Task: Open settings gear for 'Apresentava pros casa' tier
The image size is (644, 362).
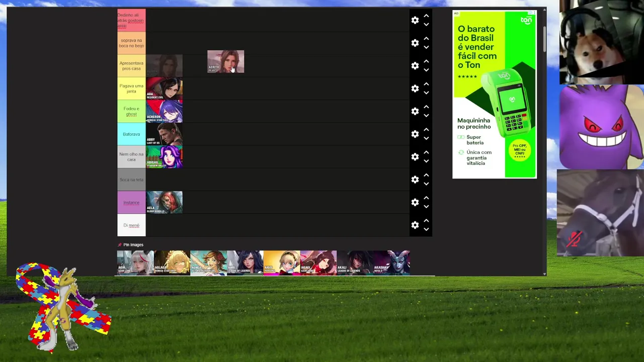Action: 415,66
